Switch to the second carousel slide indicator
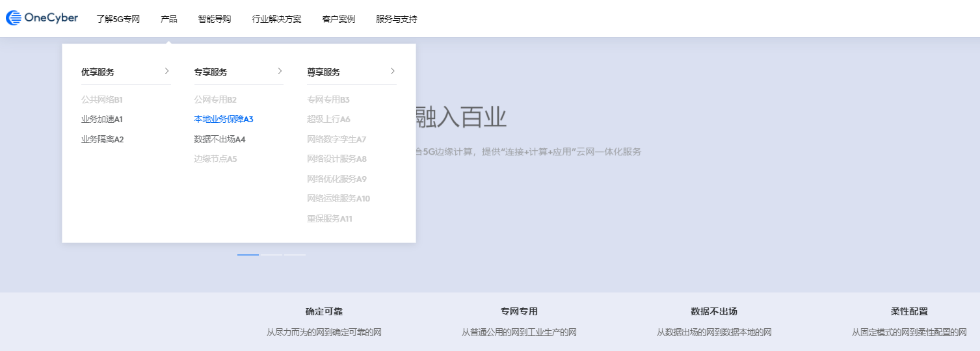This screenshot has width=980, height=351. [x=272, y=255]
